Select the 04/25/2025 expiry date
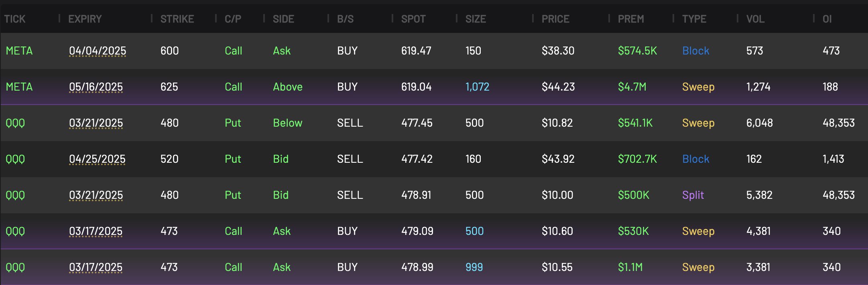 click(x=97, y=159)
